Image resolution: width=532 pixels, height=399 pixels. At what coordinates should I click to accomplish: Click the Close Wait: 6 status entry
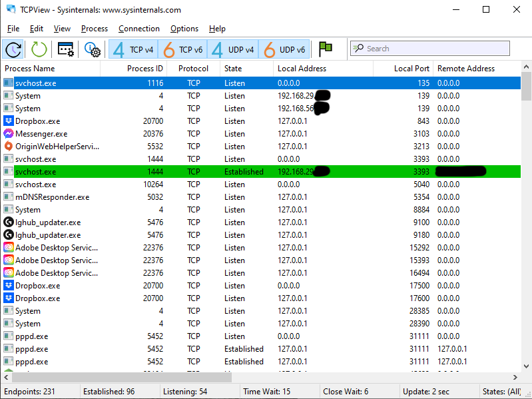pyautogui.click(x=346, y=392)
